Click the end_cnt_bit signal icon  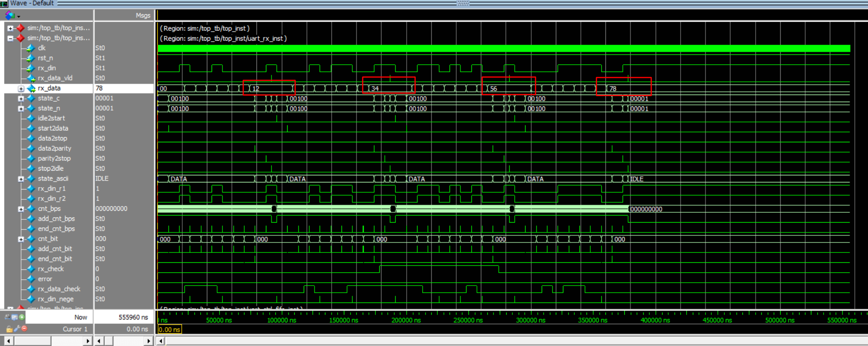(x=31, y=259)
